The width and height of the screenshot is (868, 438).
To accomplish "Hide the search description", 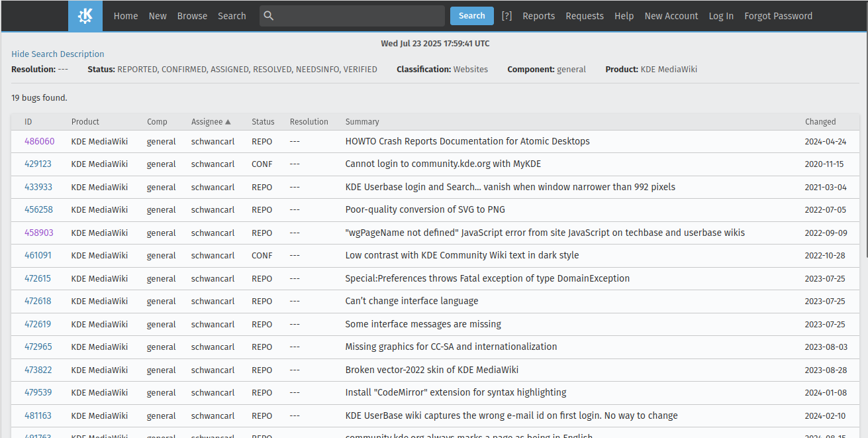I will pos(58,54).
